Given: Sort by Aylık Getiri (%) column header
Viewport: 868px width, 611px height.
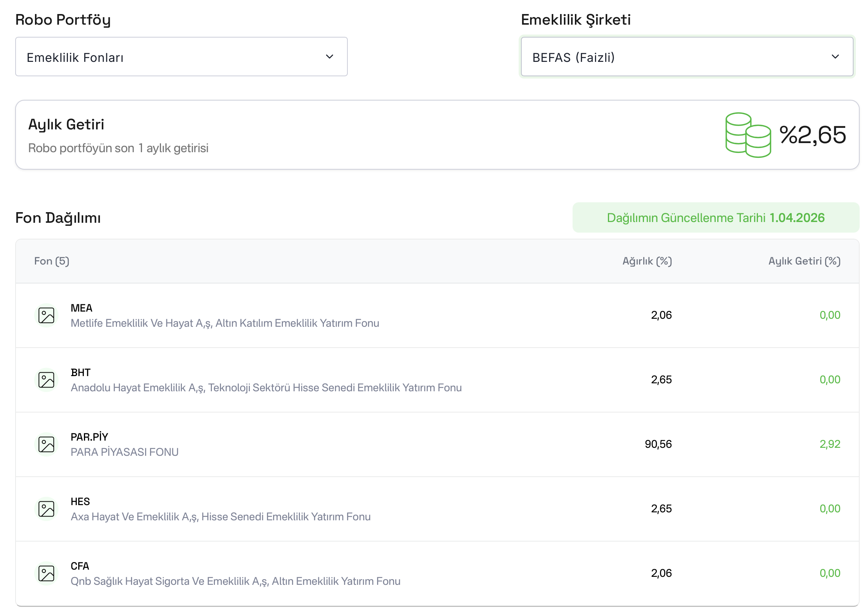Looking at the screenshot, I should (x=804, y=261).
